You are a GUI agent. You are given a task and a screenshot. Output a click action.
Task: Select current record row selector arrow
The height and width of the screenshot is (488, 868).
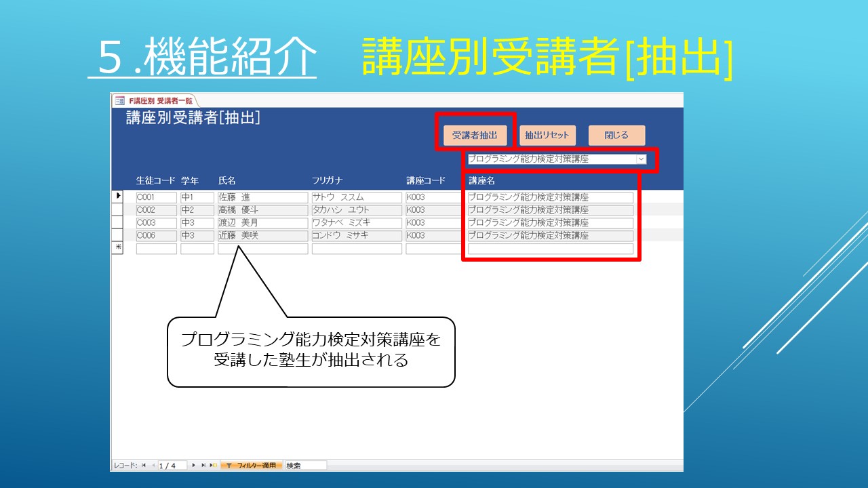click(x=118, y=197)
